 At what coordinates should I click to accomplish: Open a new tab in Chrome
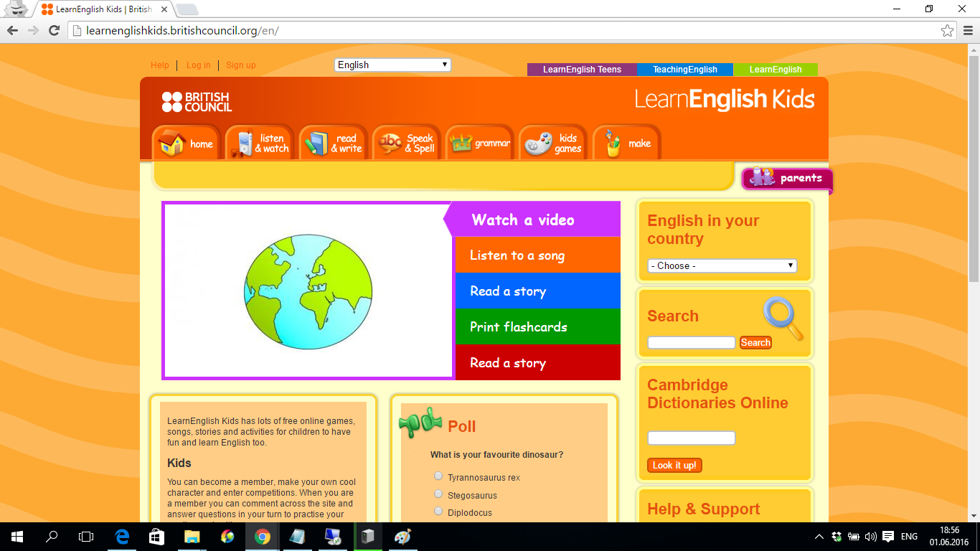coord(187,9)
